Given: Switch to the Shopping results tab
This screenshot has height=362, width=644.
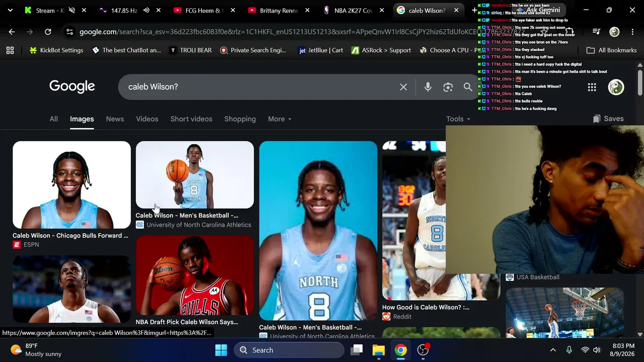Looking at the screenshot, I should [240, 119].
